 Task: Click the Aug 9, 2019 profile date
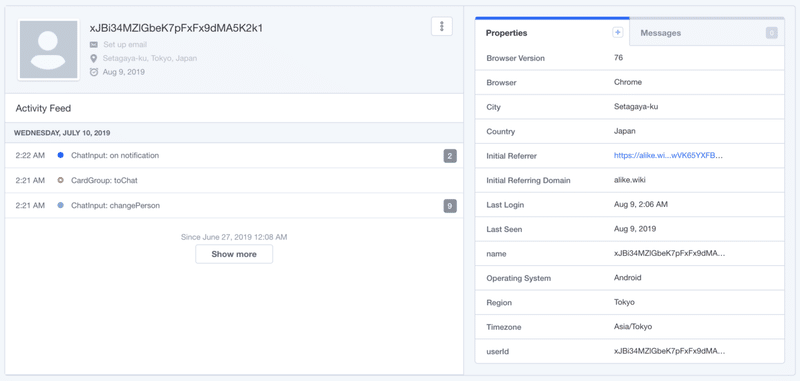click(x=124, y=72)
